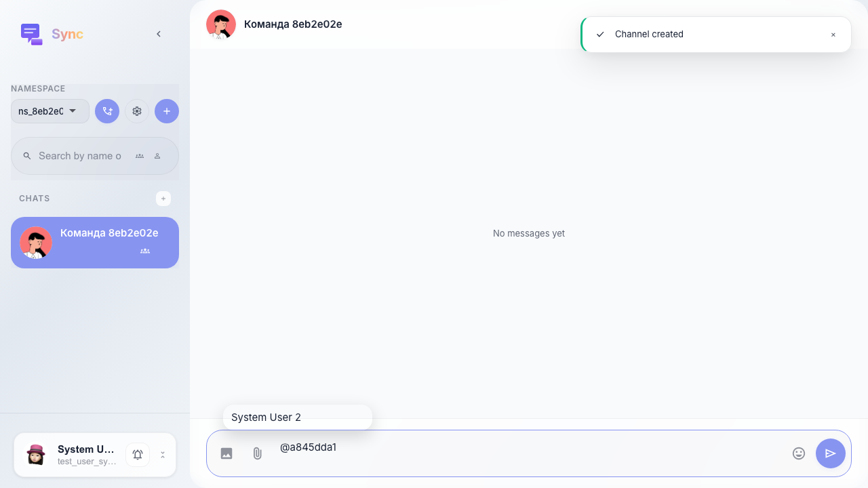868x488 pixels.
Task: Attach a file using the paperclip icon
Action: coord(258,453)
